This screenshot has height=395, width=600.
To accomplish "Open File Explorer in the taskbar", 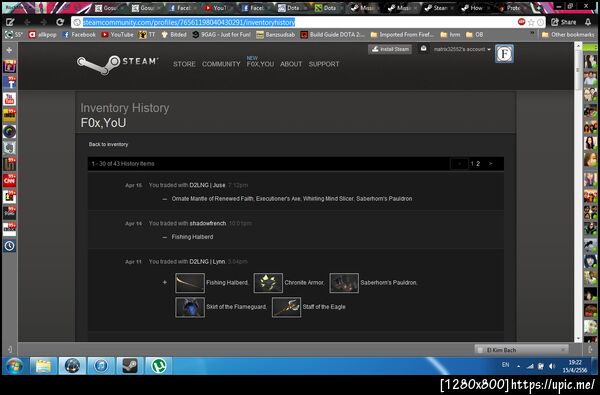I will pos(43,366).
